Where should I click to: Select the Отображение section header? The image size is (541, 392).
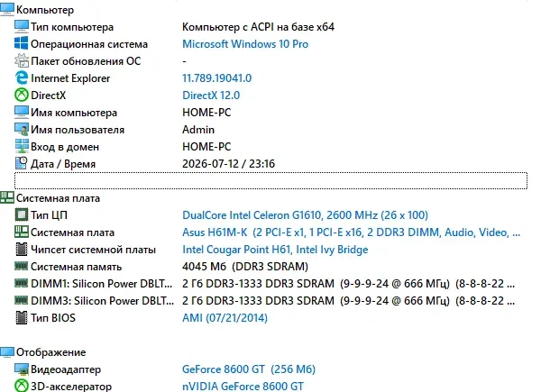point(50,352)
